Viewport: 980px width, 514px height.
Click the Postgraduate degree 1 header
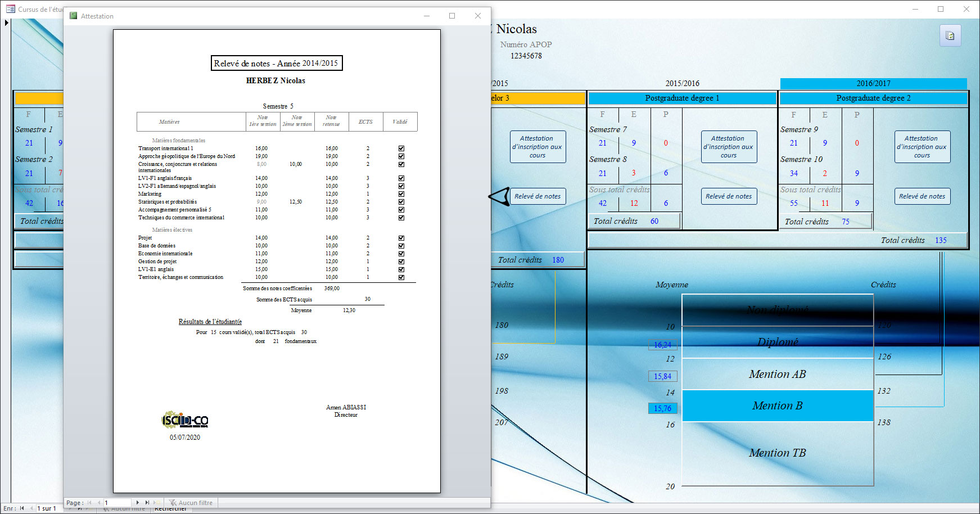(x=682, y=98)
